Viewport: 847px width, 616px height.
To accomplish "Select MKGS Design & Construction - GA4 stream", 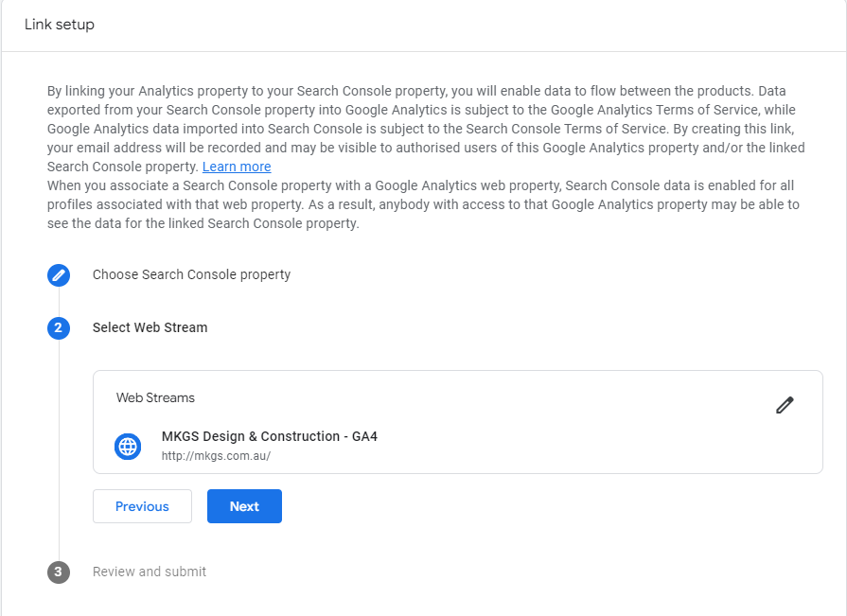I will [x=270, y=436].
